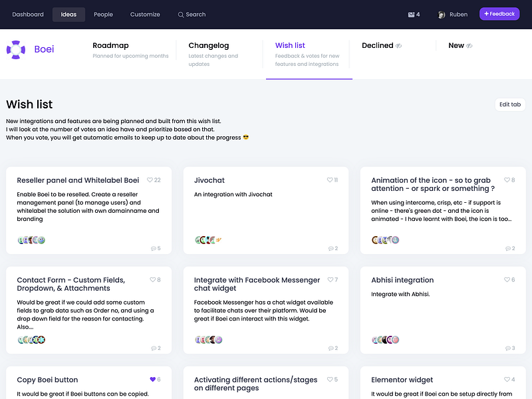Screen dimensions: 532x399
Task: Select Ideas in top navigation
Action: pyautogui.click(x=68, y=15)
